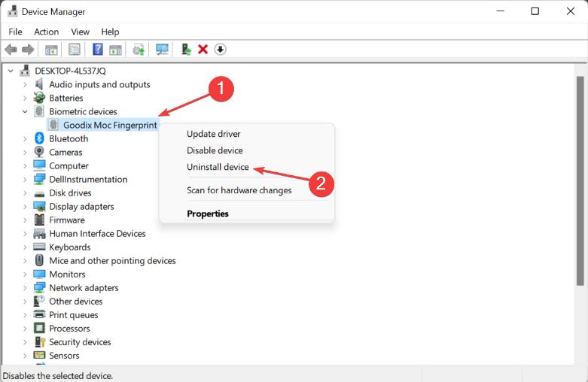Click the Batteries category icon
588x382 pixels.
(x=39, y=98)
